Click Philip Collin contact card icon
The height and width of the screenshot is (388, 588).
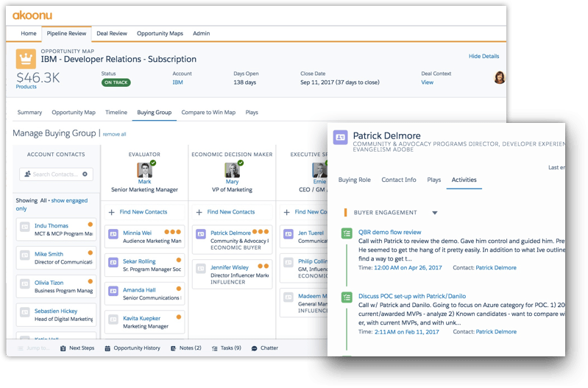click(x=288, y=262)
